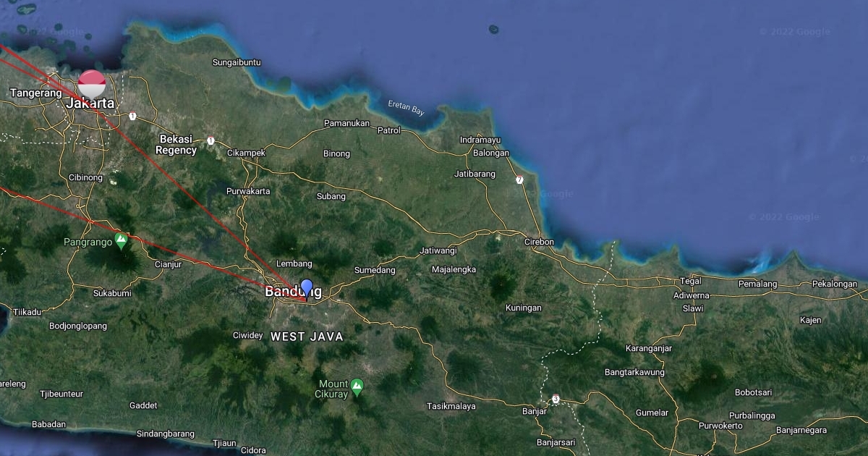Click the Banjar town label

tap(534, 411)
